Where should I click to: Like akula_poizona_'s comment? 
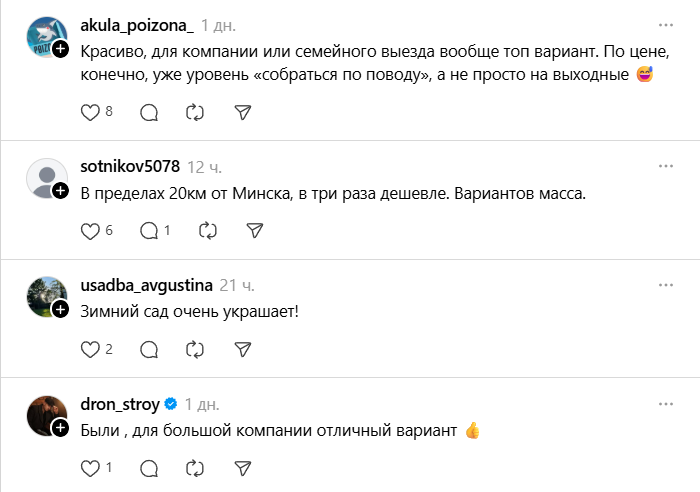point(90,112)
